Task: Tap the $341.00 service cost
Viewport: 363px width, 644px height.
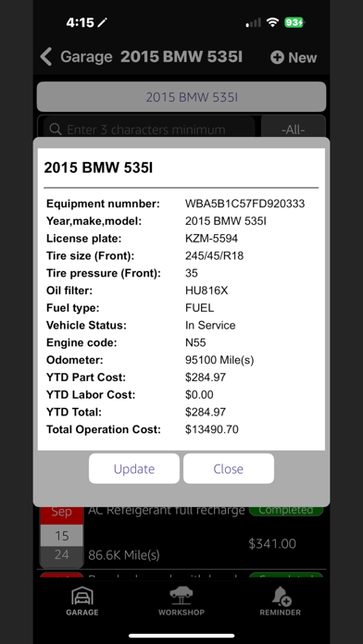Action: click(x=272, y=544)
